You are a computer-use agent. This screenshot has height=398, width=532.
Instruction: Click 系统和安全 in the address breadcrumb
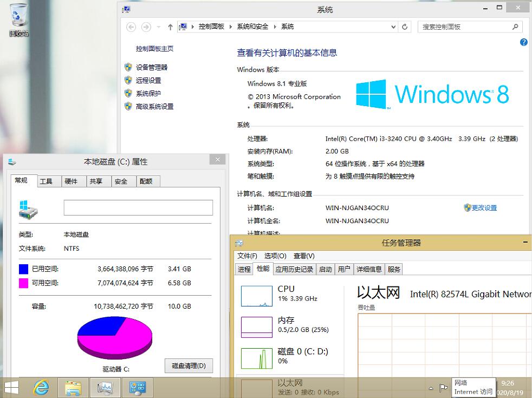(253, 27)
